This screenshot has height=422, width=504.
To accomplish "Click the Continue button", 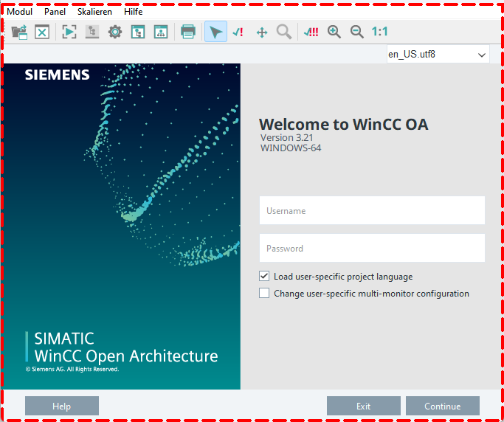I will point(442,406).
